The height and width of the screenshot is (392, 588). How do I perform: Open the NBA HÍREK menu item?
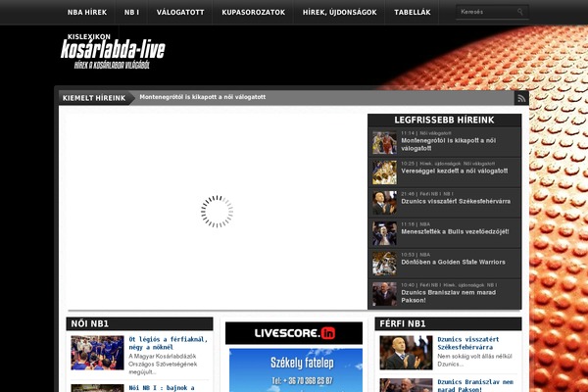(87, 13)
